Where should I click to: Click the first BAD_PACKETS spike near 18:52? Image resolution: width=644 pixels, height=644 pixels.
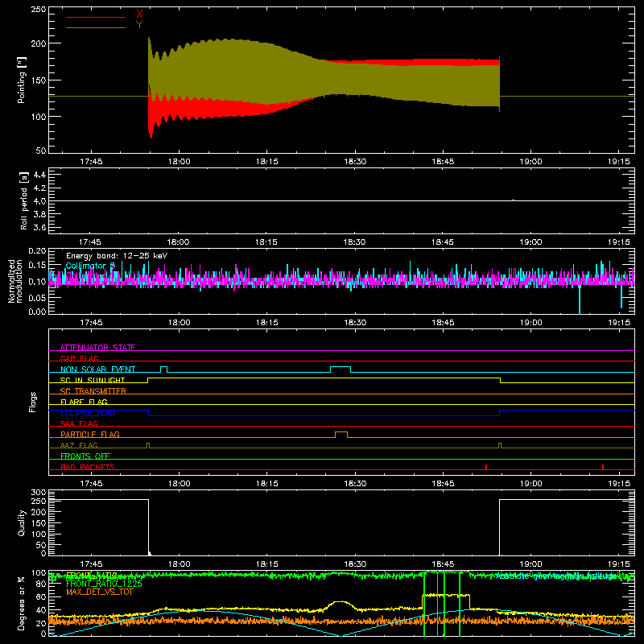[486, 467]
